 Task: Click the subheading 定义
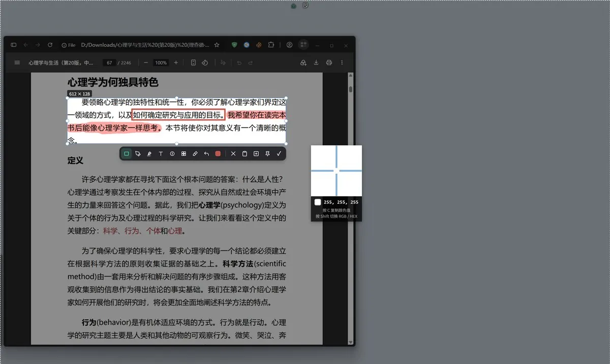(x=75, y=160)
